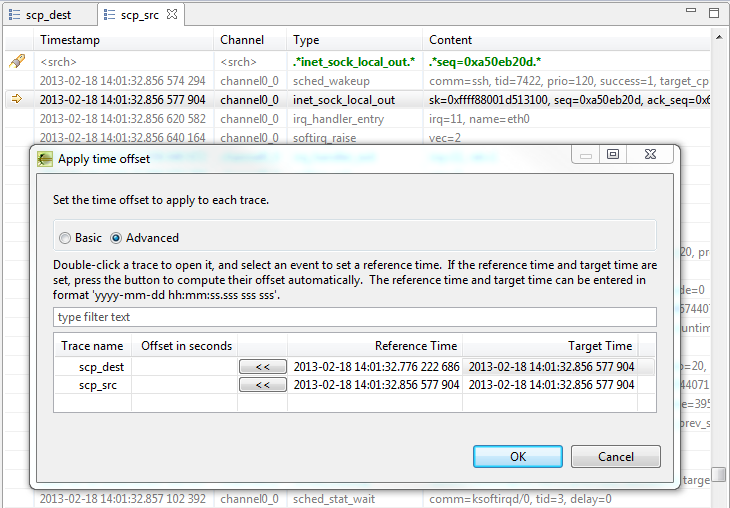Edit scp_src Target Time cell
The width and height of the screenshot is (730, 508).
551,385
